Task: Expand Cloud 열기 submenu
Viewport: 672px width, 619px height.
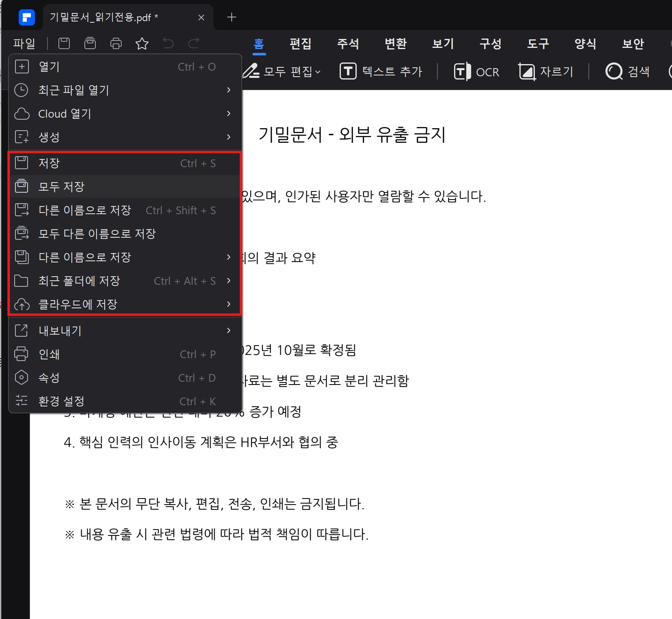Action: pyautogui.click(x=125, y=114)
